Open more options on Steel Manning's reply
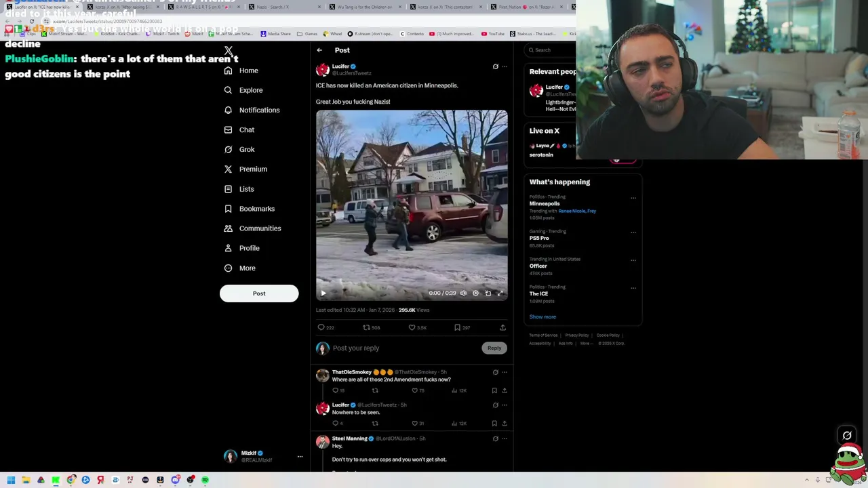 pyautogui.click(x=504, y=439)
